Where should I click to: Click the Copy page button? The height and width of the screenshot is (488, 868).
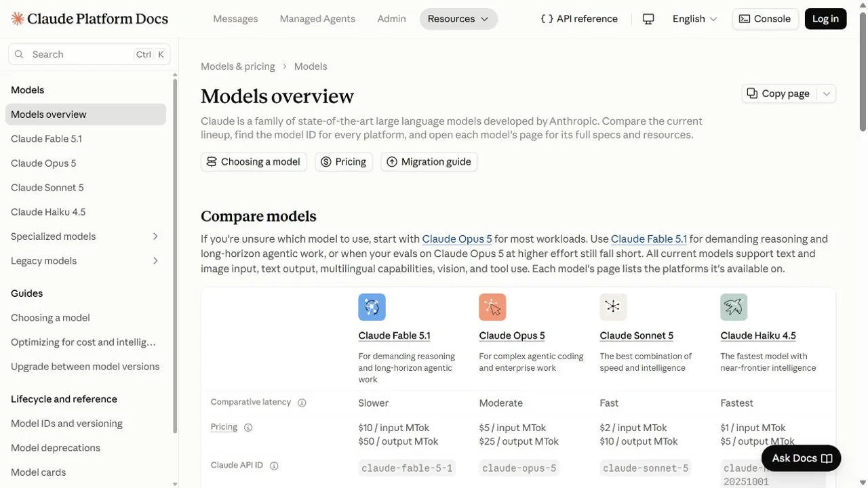coord(779,94)
